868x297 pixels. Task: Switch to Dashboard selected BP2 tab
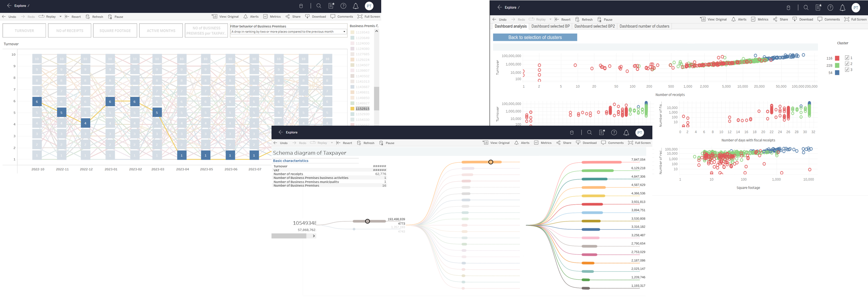pyautogui.click(x=594, y=26)
